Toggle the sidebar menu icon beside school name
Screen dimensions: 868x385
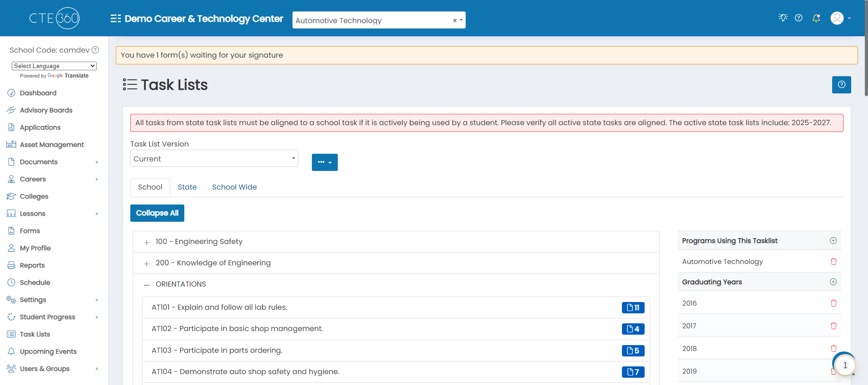pyautogui.click(x=116, y=19)
